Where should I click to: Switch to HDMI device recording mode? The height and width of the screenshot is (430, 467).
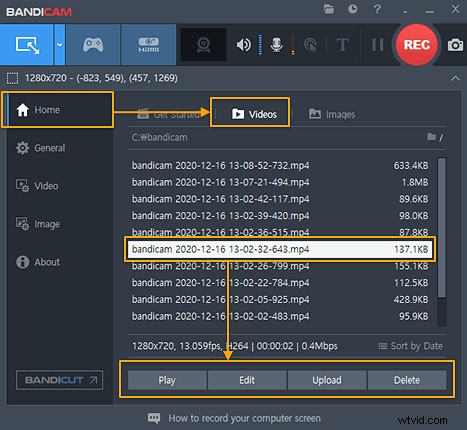coord(149,45)
